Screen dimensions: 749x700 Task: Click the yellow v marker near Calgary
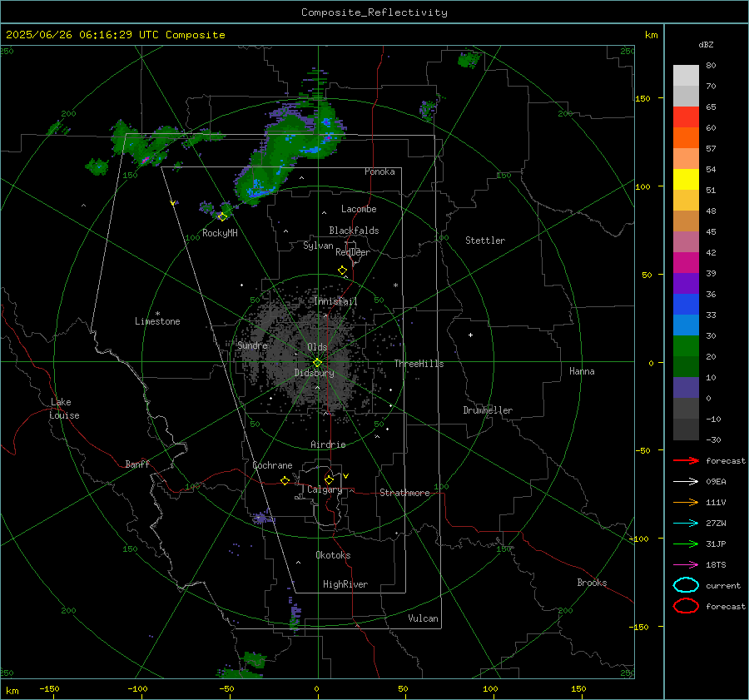[x=346, y=476]
